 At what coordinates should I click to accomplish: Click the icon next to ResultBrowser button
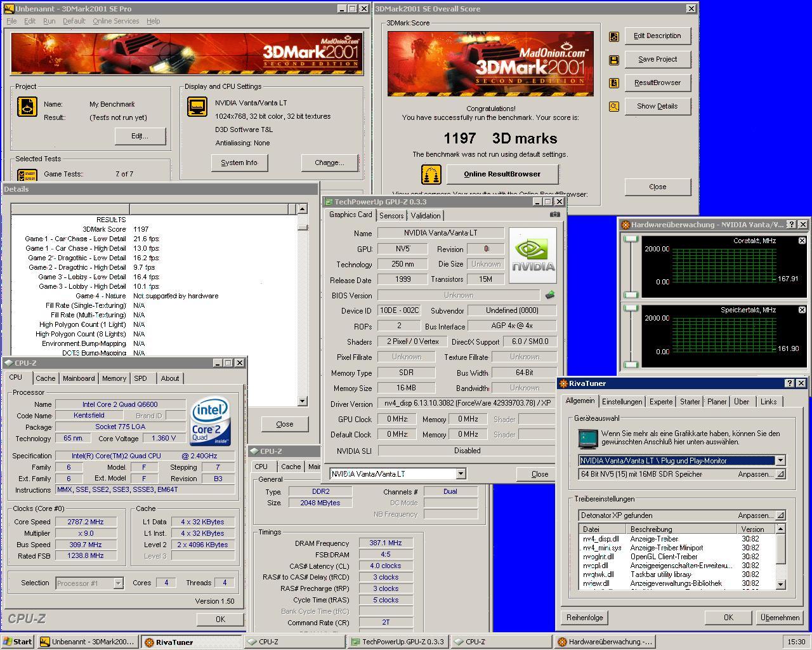pos(614,83)
